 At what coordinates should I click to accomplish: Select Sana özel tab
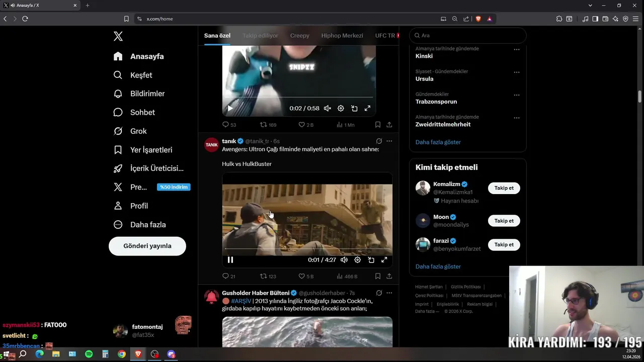point(217,36)
